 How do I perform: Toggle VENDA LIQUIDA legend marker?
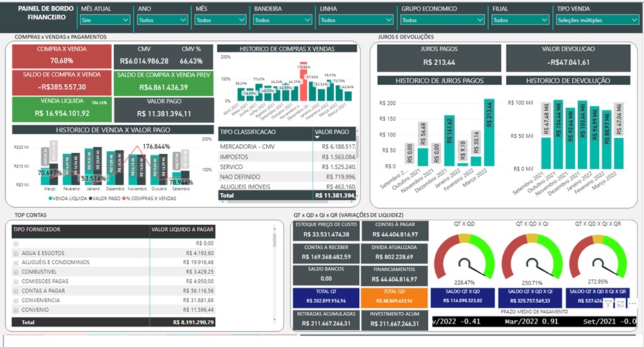pyautogui.click(x=49, y=198)
